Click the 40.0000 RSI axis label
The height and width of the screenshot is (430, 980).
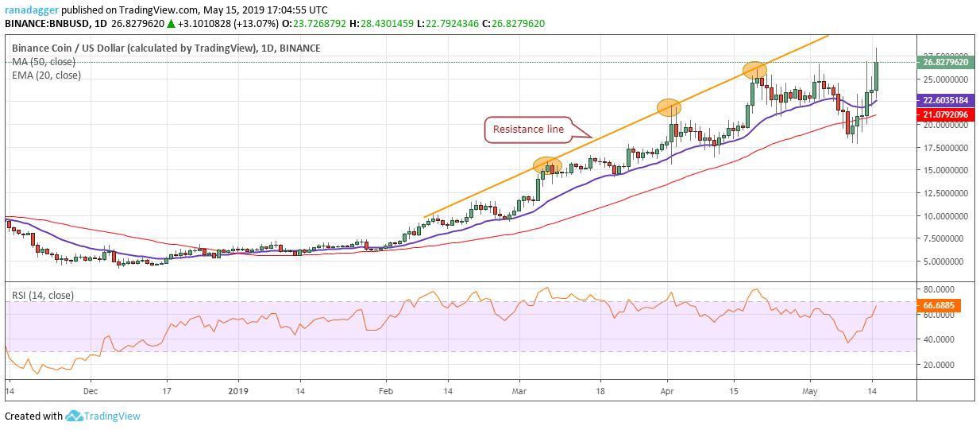(x=939, y=339)
